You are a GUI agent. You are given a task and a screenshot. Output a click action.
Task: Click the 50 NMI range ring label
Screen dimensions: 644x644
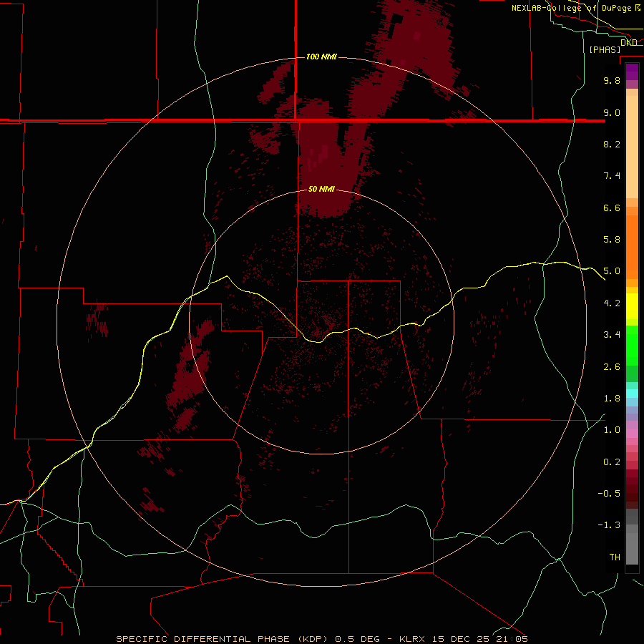(321, 189)
